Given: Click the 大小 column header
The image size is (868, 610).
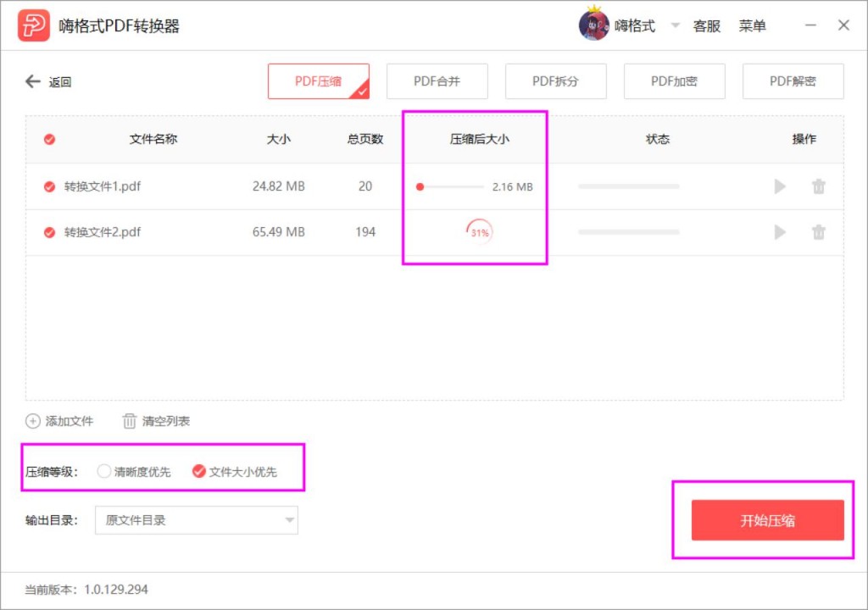Looking at the screenshot, I should coord(278,140).
